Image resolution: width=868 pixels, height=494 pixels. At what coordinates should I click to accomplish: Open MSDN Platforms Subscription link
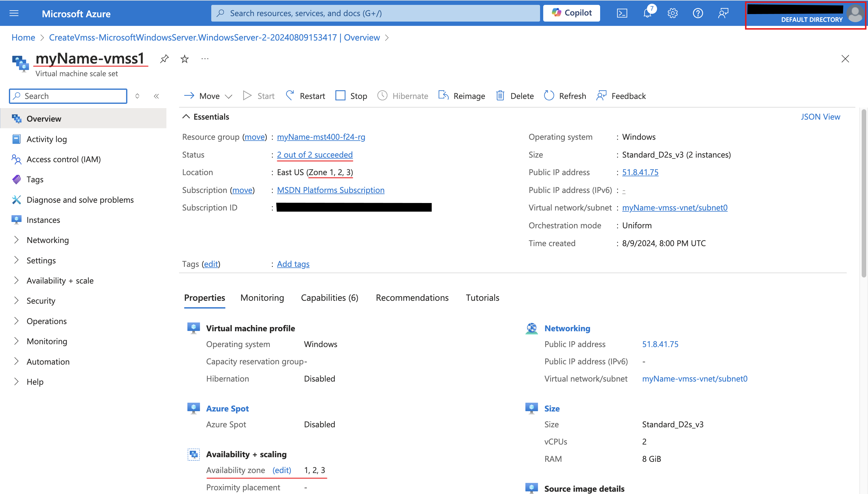click(x=331, y=190)
